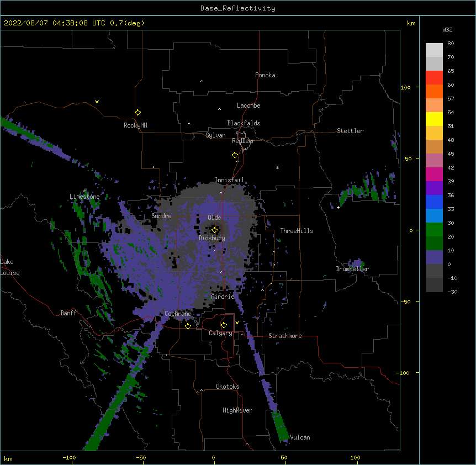Click the Blackfalds label
This screenshot has width=476, height=465.
click(244, 123)
